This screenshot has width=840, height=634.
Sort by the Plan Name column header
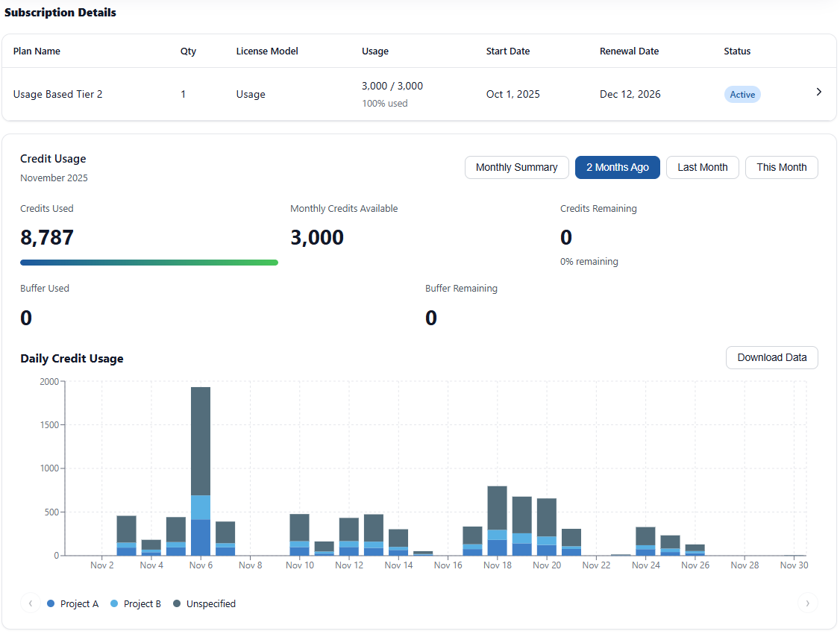[x=37, y=51]
